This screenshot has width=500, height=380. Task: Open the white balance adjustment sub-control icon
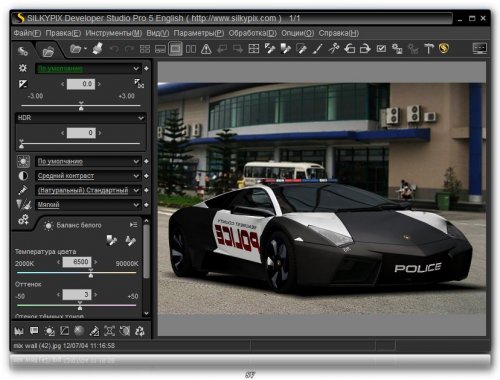click(49, 331)
